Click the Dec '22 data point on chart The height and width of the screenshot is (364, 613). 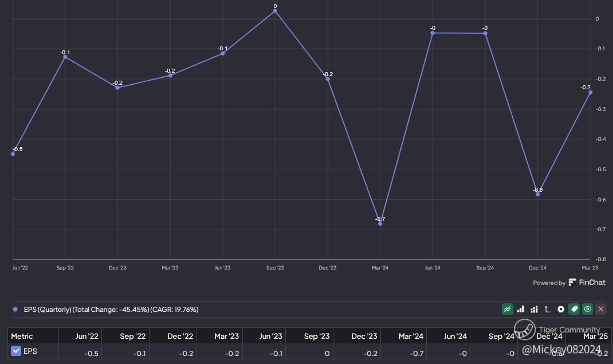tap(117, 88)
